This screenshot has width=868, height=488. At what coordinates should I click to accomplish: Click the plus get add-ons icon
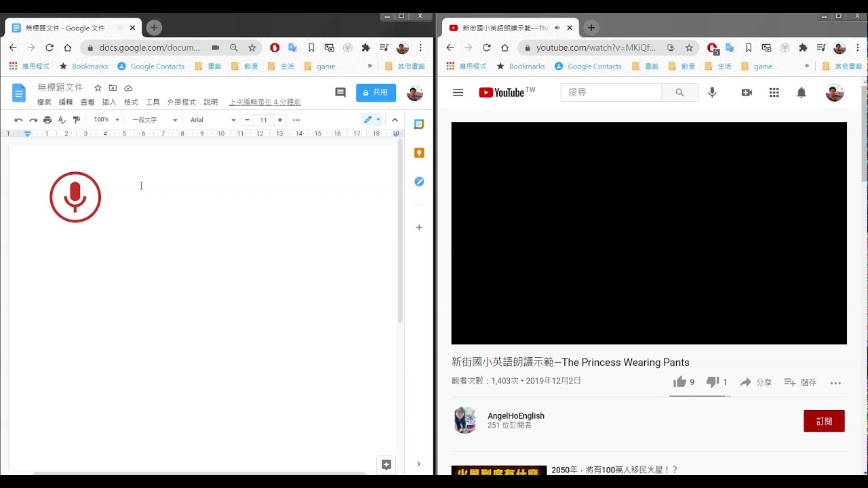419,228
